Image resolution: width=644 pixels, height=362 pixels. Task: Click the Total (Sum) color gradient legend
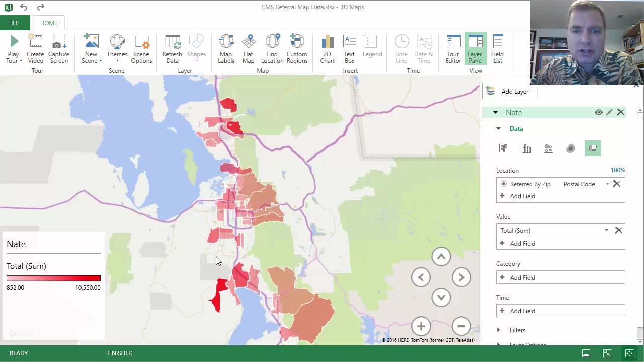click(x=53, y=278)
